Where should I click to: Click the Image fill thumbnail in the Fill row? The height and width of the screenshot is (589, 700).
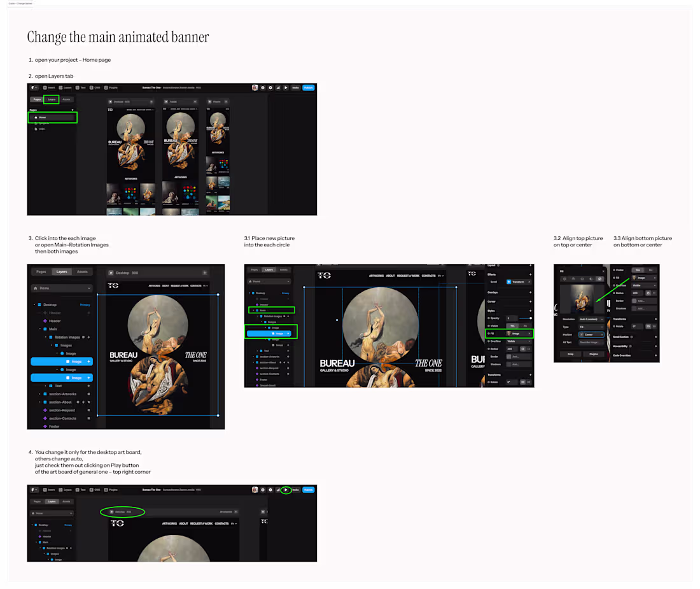[x=634, y=278]
